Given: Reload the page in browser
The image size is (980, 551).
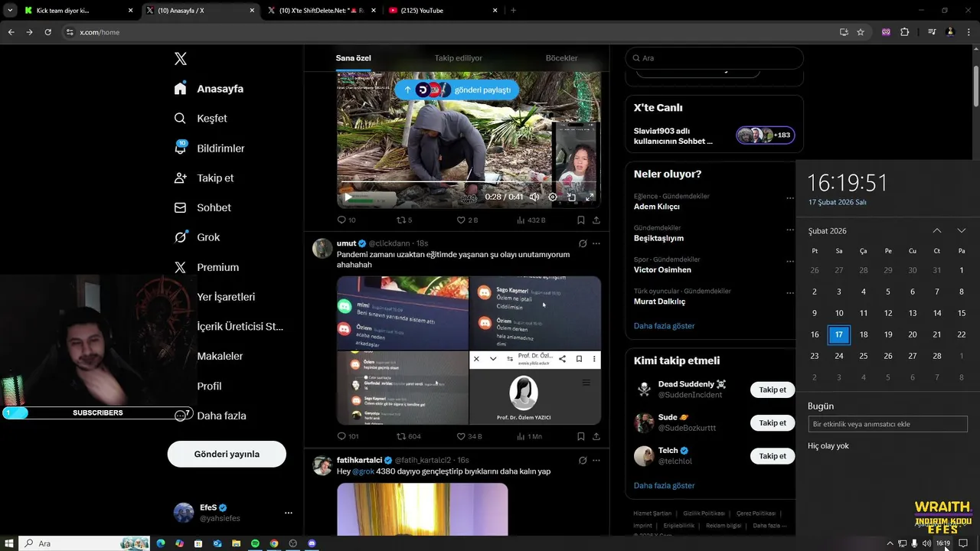Looking at the screenshot, I should (47, 32).
